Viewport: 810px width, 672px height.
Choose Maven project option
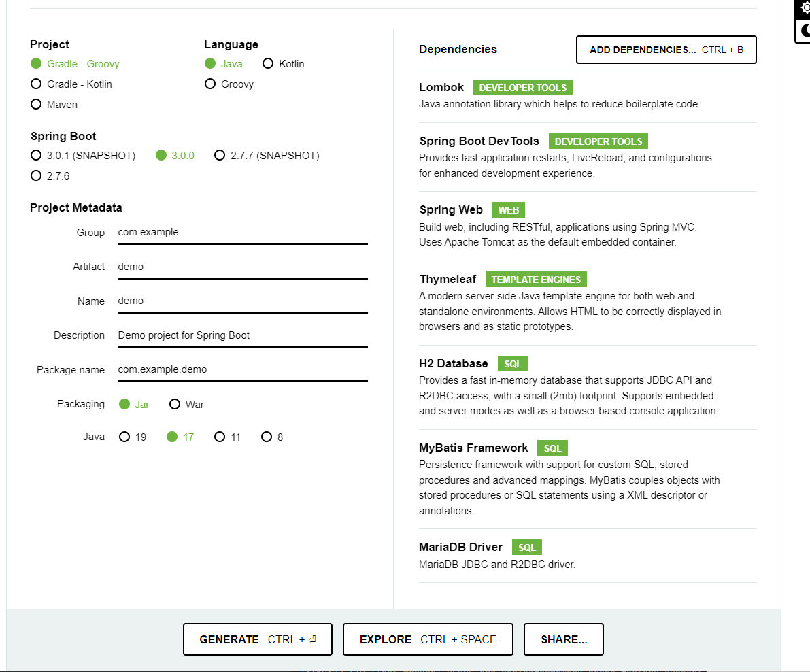pyautogui.click(x=54, y=104)
